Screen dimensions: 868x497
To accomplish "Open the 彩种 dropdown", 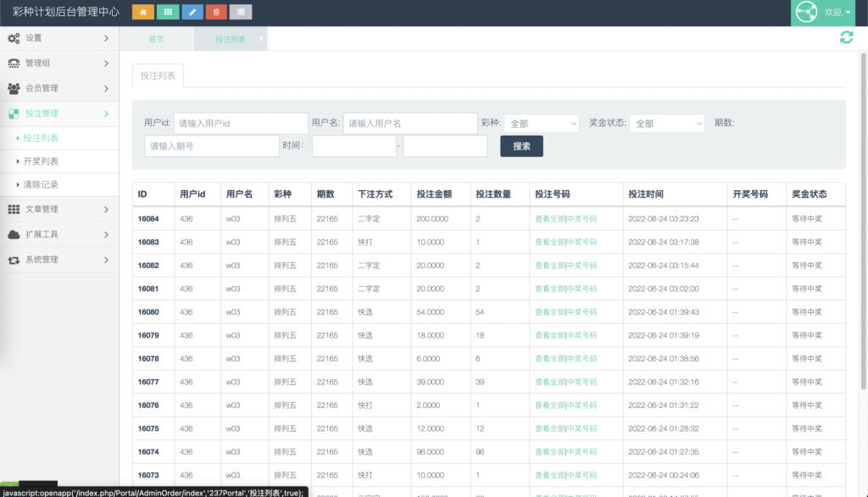I will point(541,123).
